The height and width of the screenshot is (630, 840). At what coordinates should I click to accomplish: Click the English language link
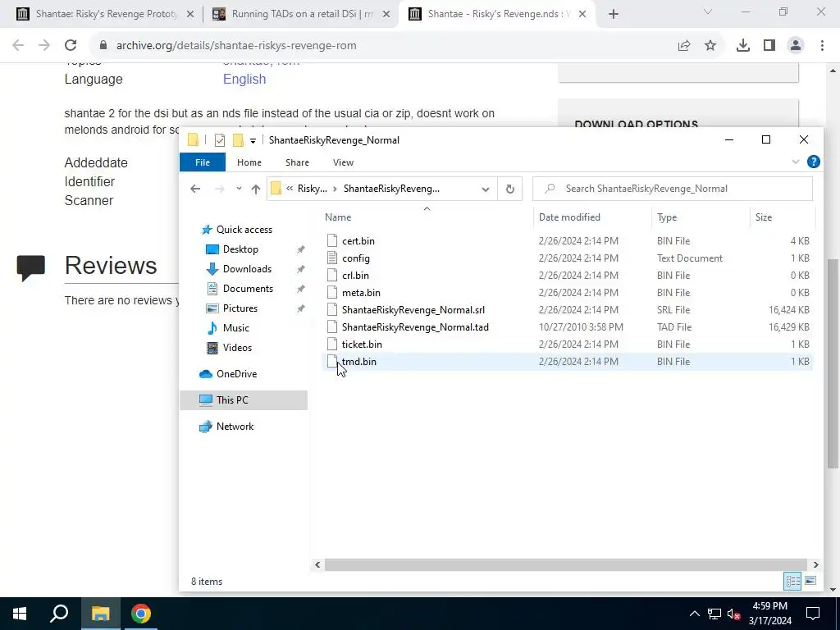point(244,80)
